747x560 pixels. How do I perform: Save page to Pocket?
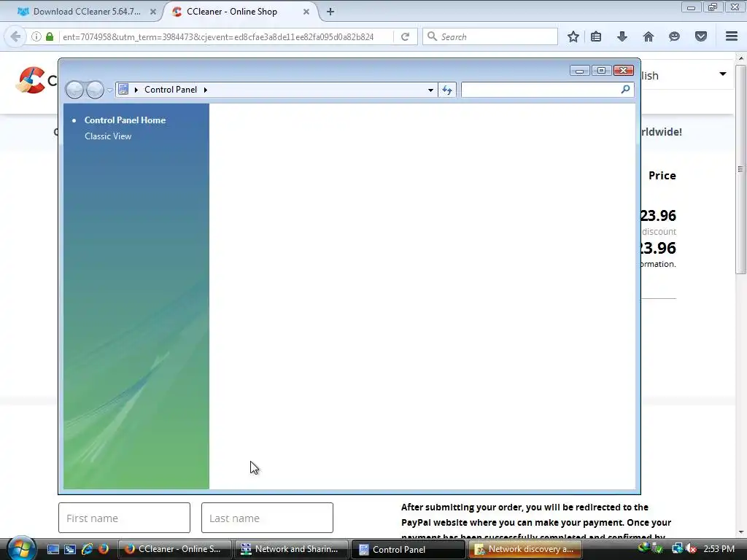tap(701, 36)
